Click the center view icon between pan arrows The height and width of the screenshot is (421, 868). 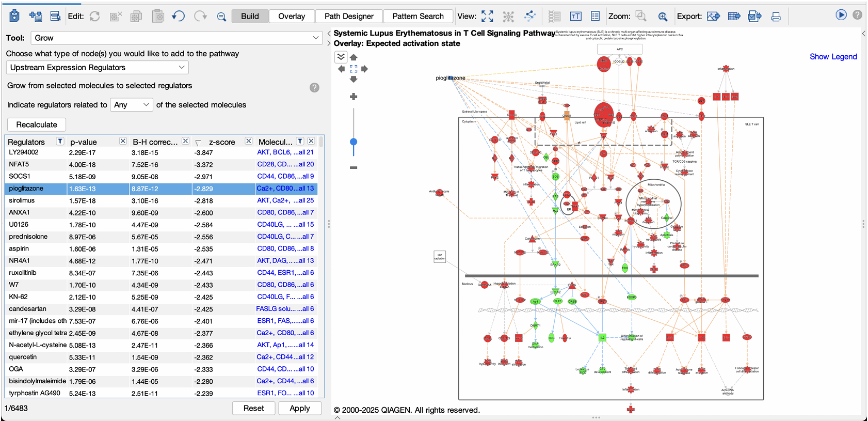[353, 69]
